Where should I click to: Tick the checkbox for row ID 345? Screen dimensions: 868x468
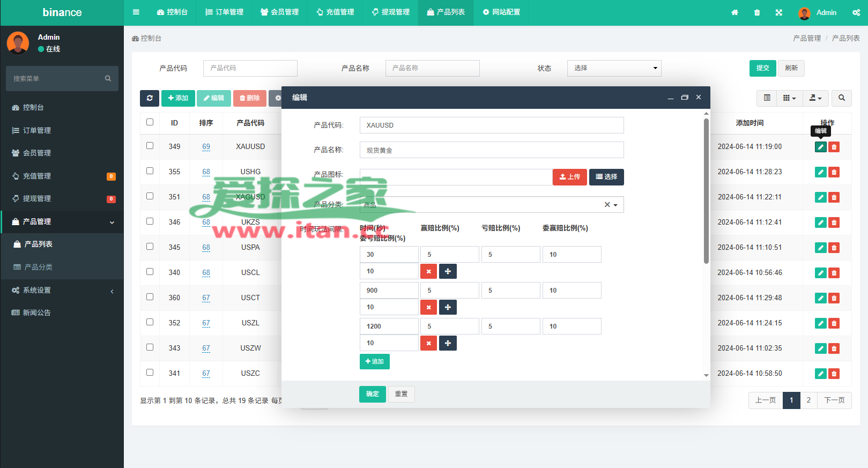coord(150,247)
